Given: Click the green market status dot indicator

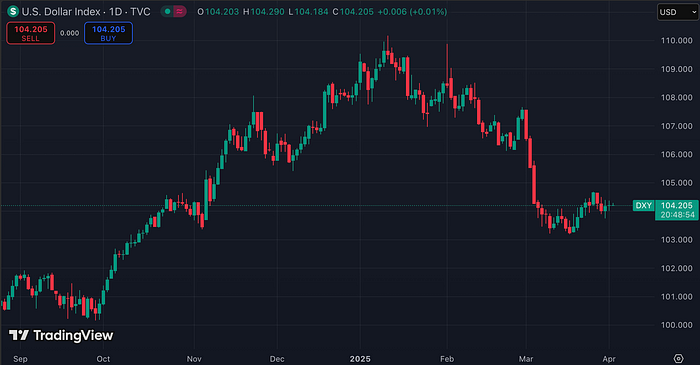Looking at the screenshot, I should click(167, 12).
